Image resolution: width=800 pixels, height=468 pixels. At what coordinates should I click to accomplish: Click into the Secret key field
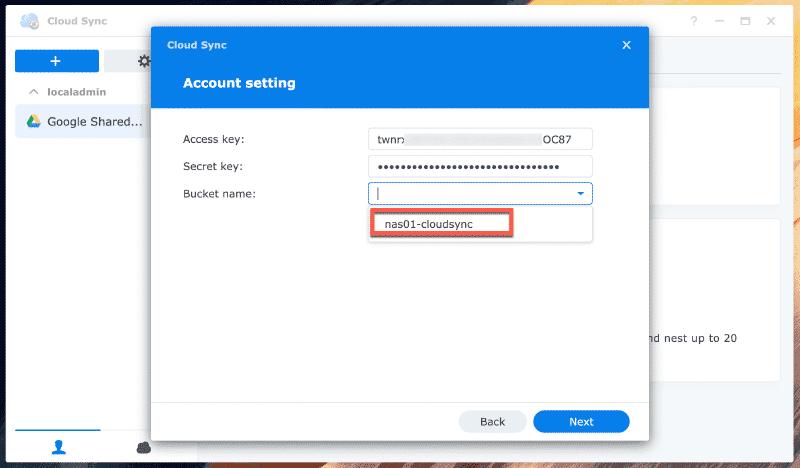(x=480, y=166)
